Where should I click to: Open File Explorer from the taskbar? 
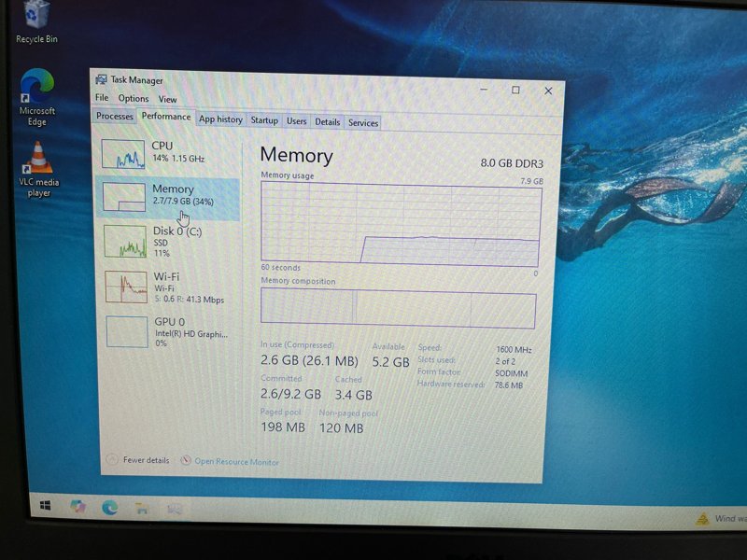(141, 507)
